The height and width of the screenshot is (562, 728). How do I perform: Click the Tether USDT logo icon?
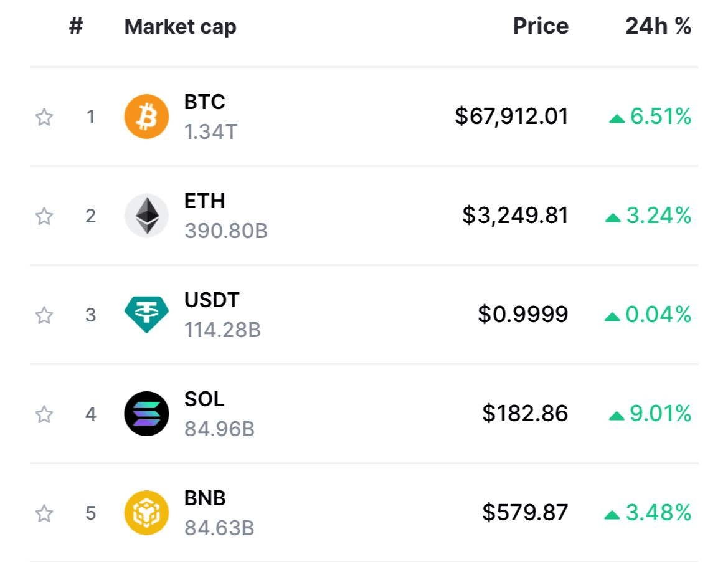[x=146, y=315]
